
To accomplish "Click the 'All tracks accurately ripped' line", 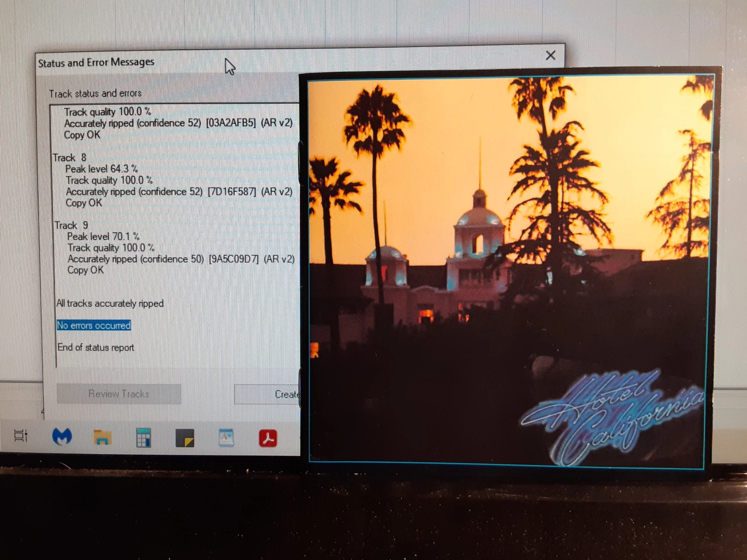I will 110,303.
